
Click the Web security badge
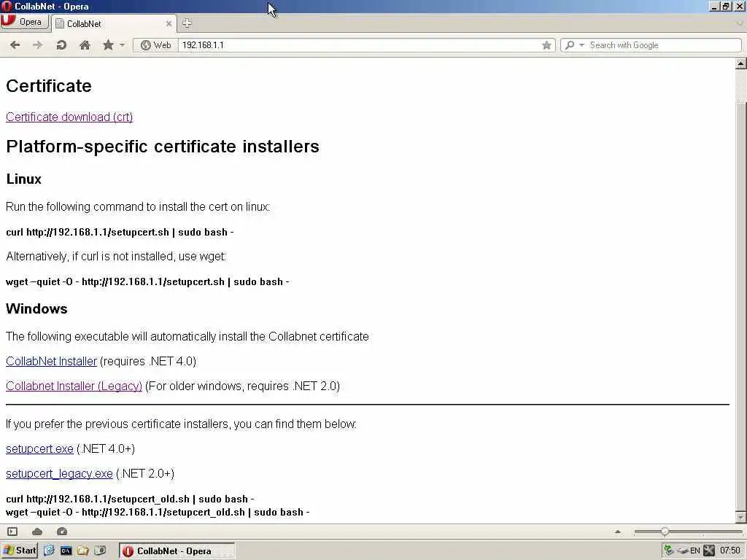click(x=156, y=45)
